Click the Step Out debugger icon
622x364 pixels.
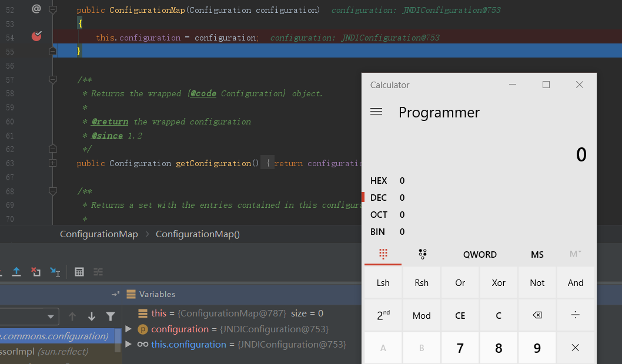[x=16, y=271]
